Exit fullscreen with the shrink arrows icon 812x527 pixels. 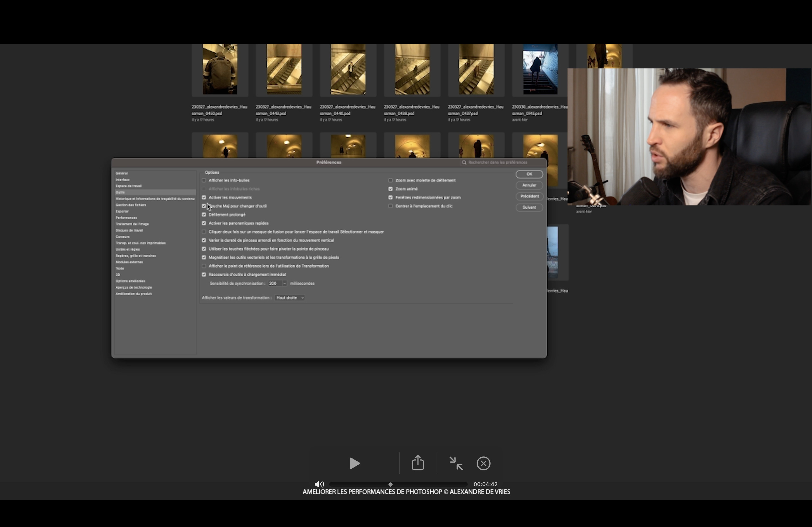(x=456, y=463)
